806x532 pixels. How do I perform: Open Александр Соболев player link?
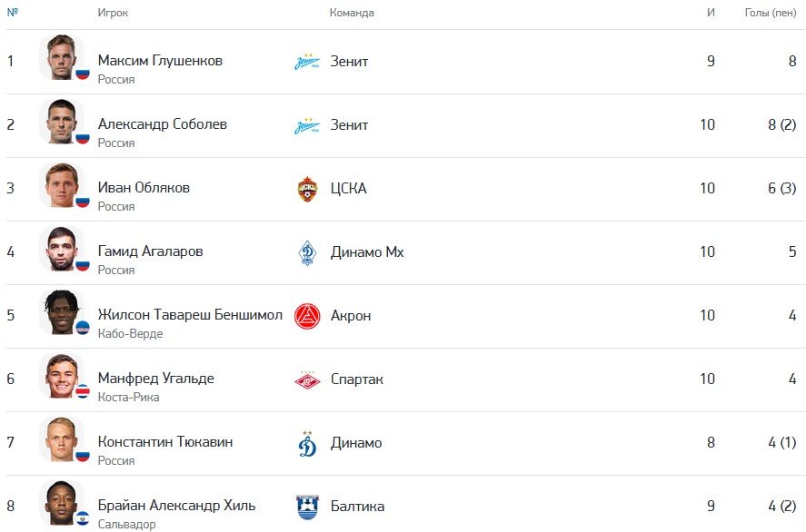click(163, 124)
